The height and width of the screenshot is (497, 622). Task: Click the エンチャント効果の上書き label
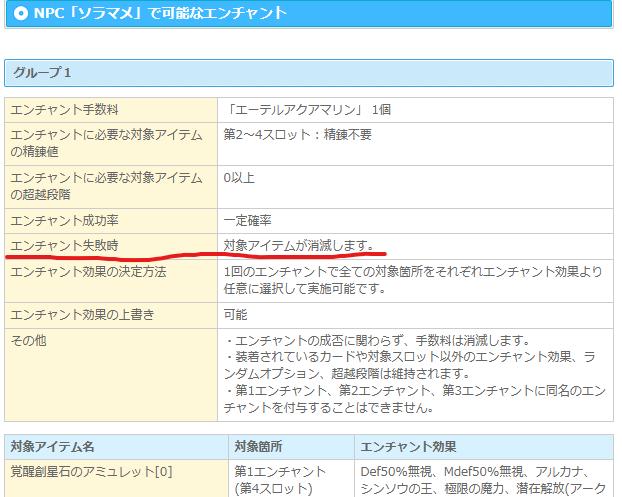pos(82,315)
